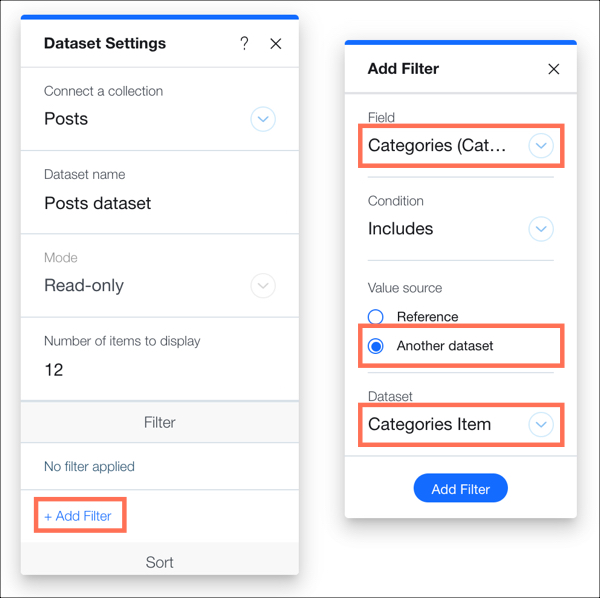Open the Condition Includes dropdown chevron
Viewport: 600px width, 598px height.
pyautogui.click(x=541, y=229)
